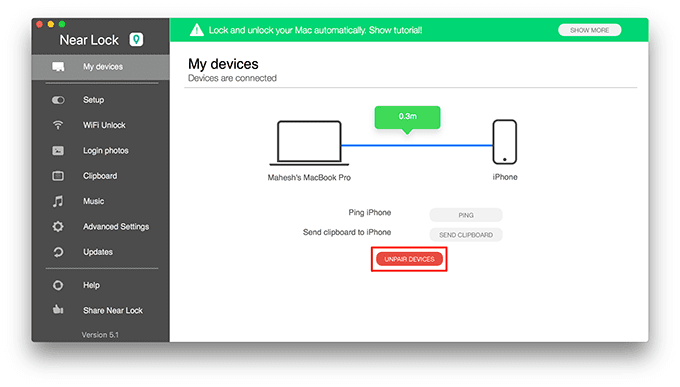680x387 pixels.
Task: Click the Updates refresh arrow icon
Action: click(58, 252)
